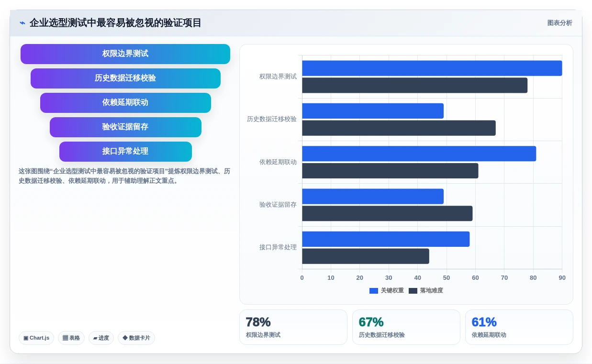The height and width of the screenshot is (364, 592).
Task: Click the 依赖延期联动 y-axis label
Action: click(x=278, y=162)
